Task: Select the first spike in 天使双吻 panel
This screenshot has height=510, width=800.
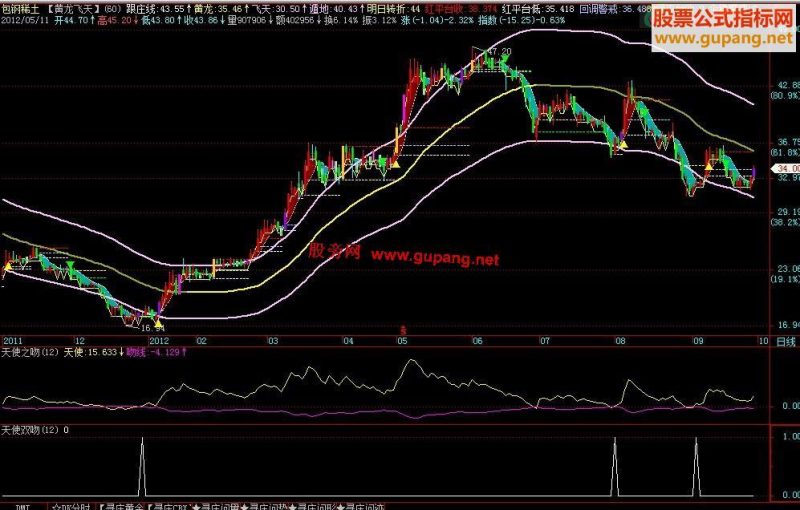Action: pyautogui.click(x=142, y=466)
